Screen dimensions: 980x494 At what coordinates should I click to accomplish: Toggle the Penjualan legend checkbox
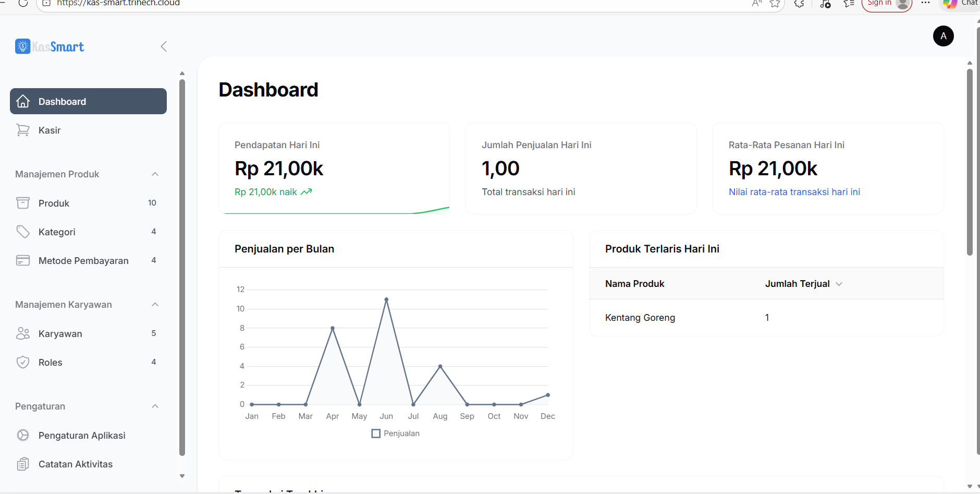tap(376, 433)
